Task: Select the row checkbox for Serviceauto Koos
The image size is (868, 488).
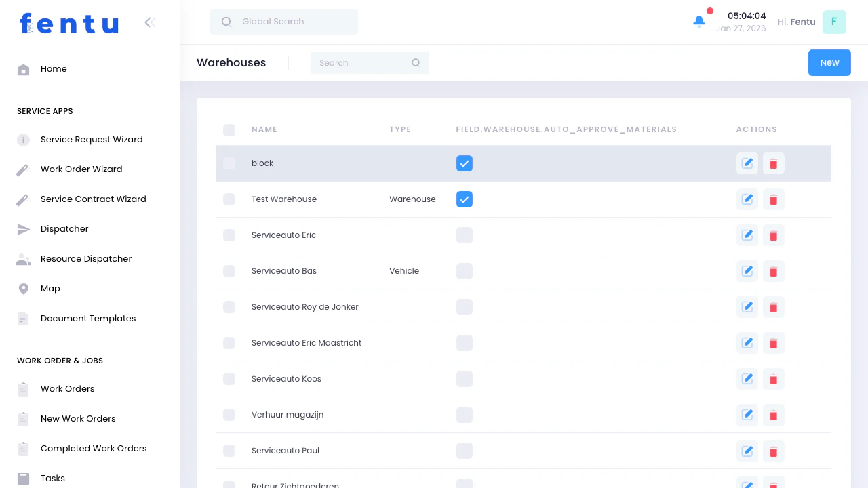Action: click(229, 379)
